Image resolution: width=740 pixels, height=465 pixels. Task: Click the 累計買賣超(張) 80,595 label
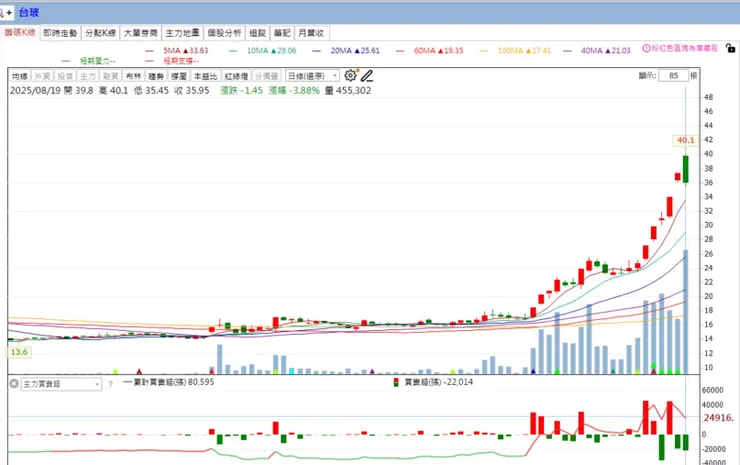168,382
